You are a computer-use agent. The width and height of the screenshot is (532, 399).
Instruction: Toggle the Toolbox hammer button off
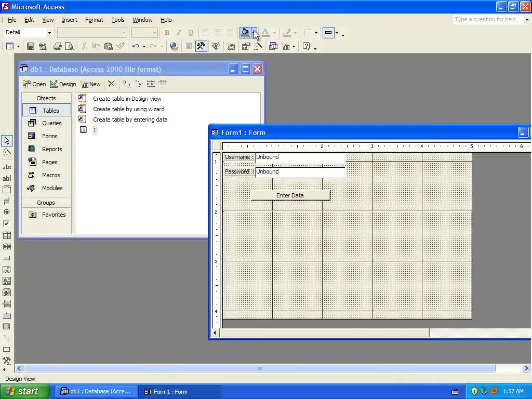201,46
